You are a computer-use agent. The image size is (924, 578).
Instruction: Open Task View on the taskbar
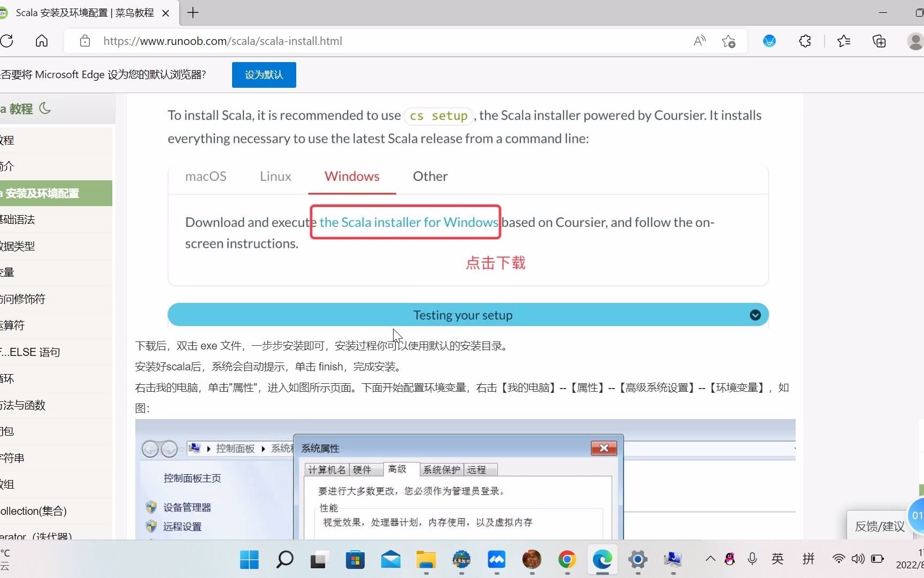[x=319, y=560]
